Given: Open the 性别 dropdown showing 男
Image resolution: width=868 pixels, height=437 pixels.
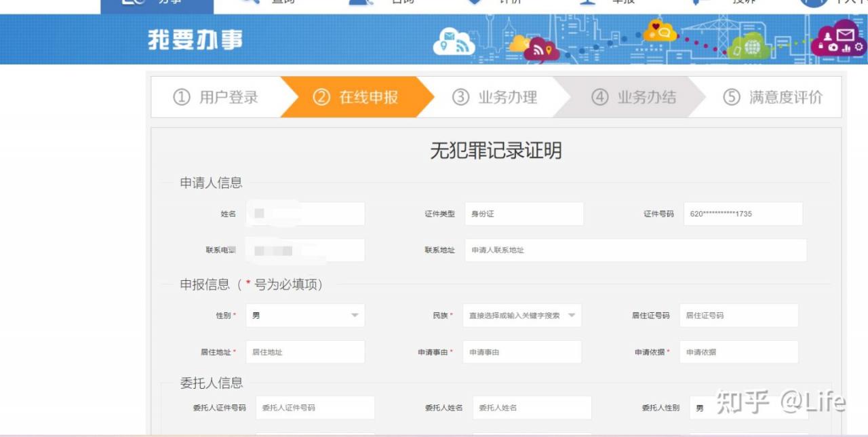Looking at the screenshot, I should click(305, 315).
